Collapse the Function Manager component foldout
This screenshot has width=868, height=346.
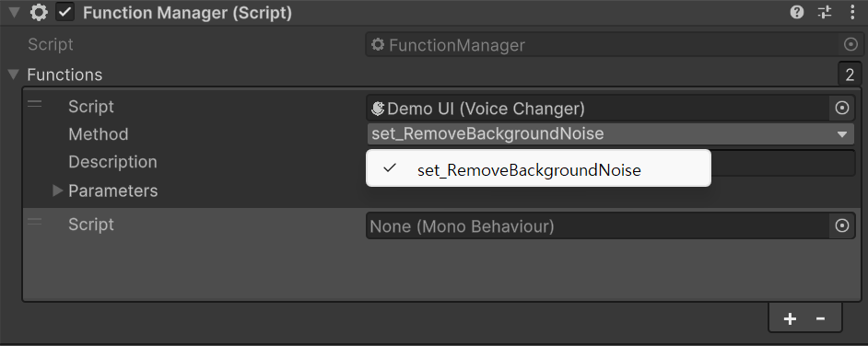click(x=15, y=13)
